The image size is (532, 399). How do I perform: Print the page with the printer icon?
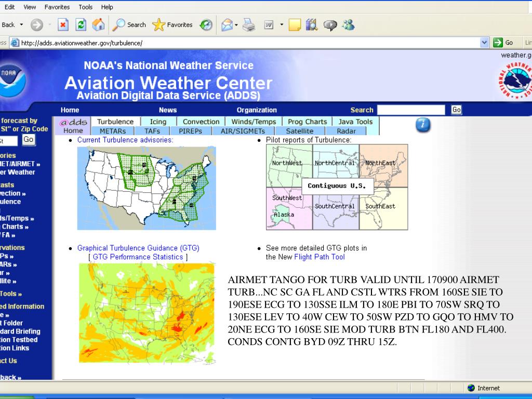click(x=249, y=25)
